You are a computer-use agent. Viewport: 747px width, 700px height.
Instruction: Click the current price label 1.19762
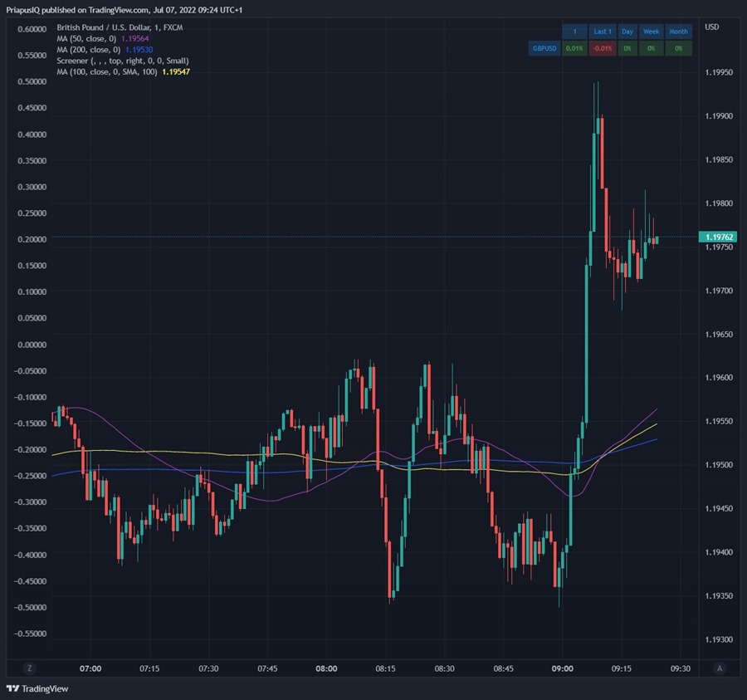(x=719, y=237)
